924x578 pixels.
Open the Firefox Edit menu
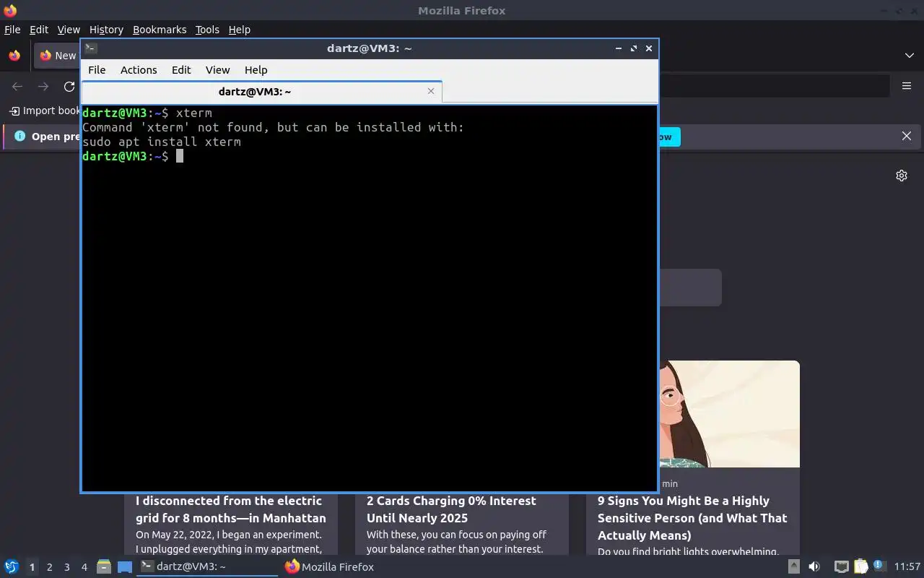[39, 30]
